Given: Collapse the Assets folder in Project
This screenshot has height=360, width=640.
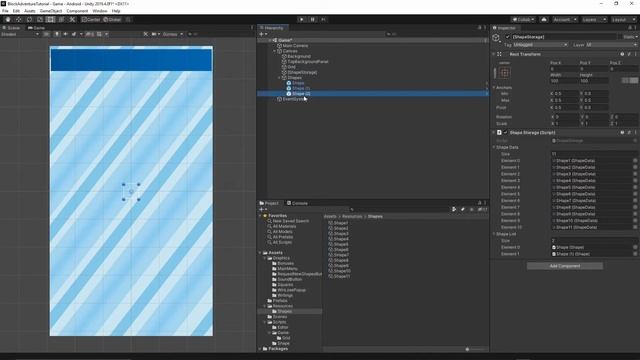Looking at the screenshot, I should pyautogui.click(x=260, y=253).
